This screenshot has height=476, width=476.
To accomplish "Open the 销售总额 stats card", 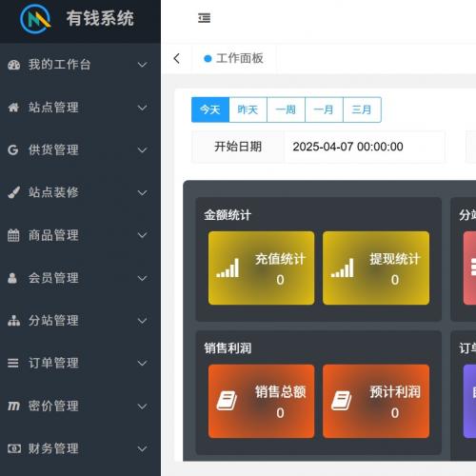I will (x=262, y=401).
